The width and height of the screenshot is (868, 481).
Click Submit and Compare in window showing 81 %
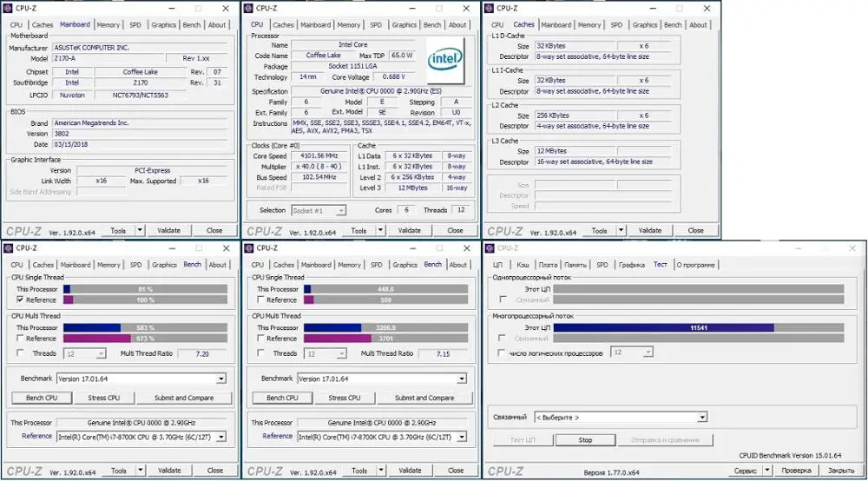coord(184,398)
